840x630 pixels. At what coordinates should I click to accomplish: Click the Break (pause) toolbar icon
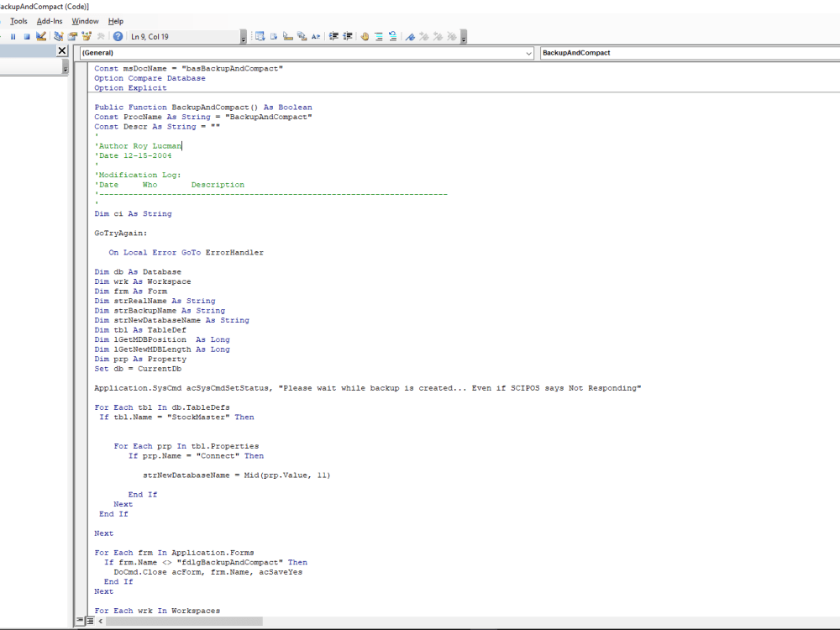[13, 36]
